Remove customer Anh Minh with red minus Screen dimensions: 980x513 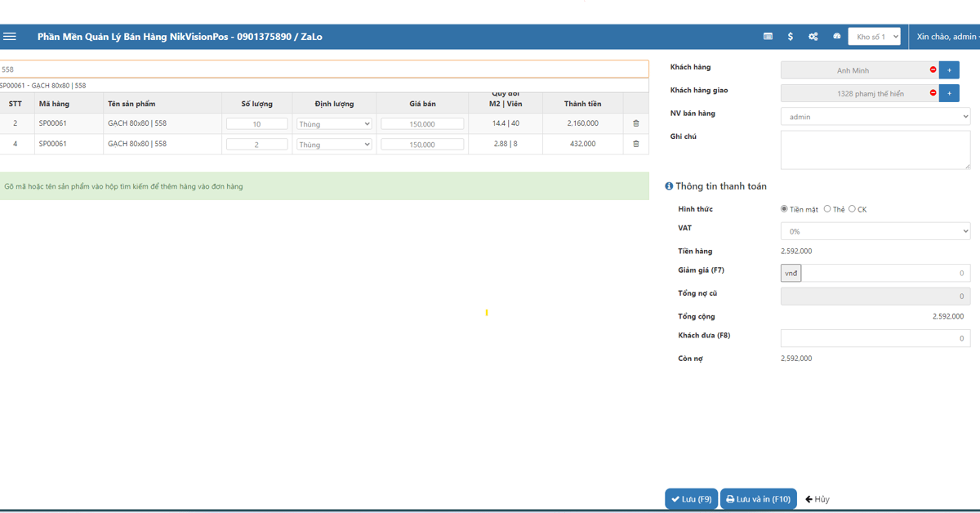tap(933, 70)
